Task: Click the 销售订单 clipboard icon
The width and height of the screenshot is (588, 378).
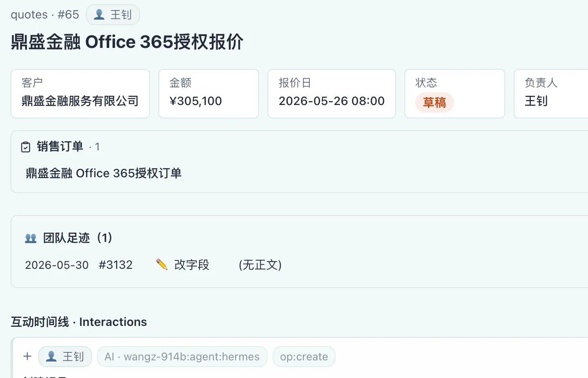Action: pyautogui.click(x=26, y=147)
